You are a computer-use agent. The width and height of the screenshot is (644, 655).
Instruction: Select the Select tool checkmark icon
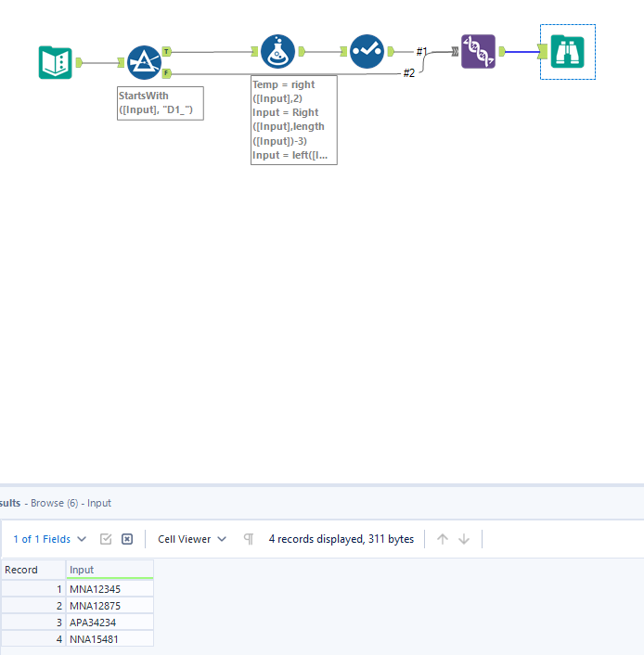367,51
